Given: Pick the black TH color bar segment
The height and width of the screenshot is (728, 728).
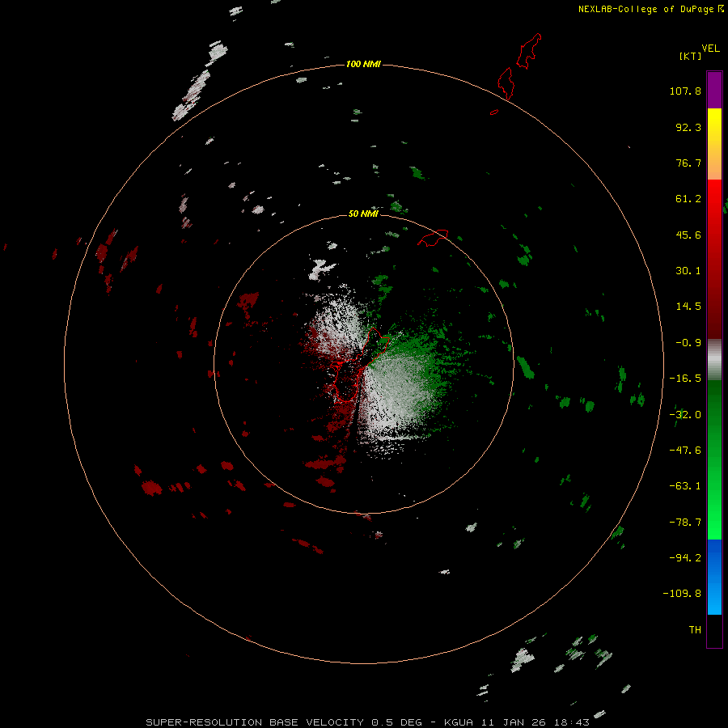Looking at the screenshot, I should tap(714, 630).
